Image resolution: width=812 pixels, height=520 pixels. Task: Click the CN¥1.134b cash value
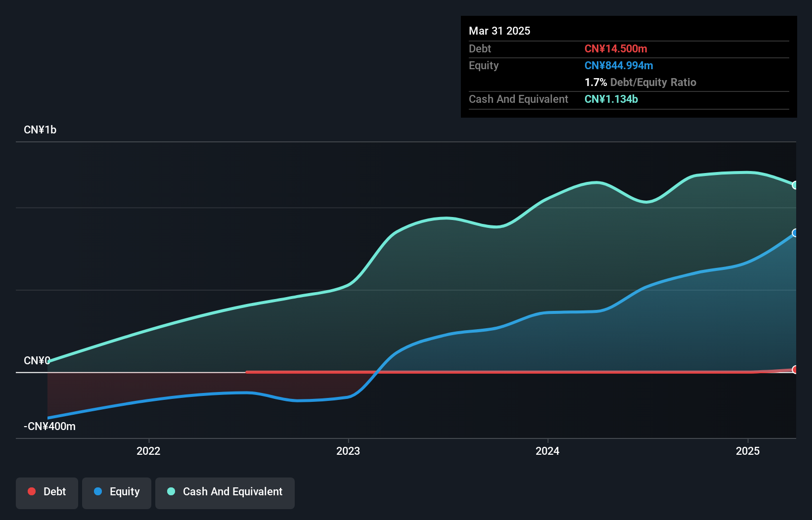point(611,99)
